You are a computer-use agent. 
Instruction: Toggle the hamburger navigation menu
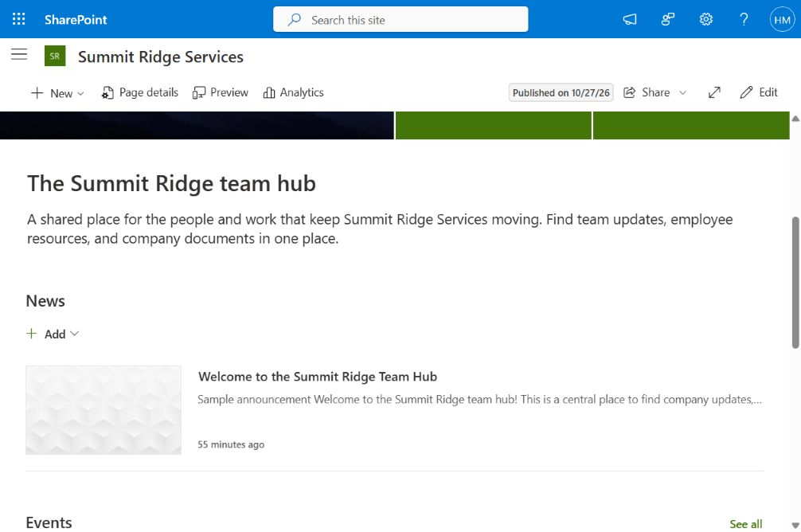[19, 54]
